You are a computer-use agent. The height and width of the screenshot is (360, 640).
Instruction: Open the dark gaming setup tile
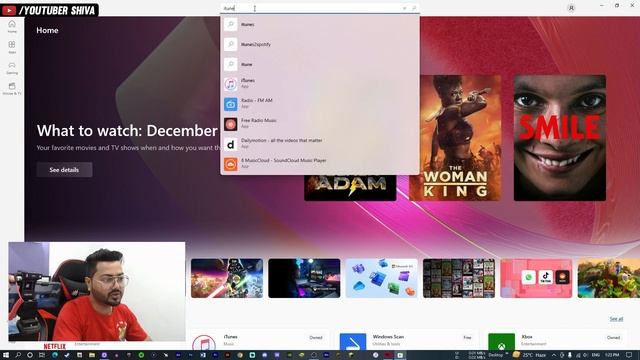pos(304,278)
